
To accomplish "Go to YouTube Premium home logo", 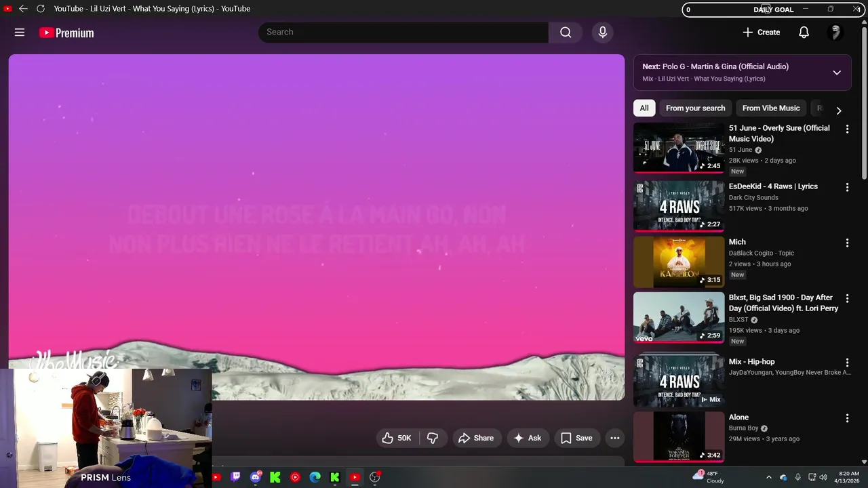I will (66, 33).
